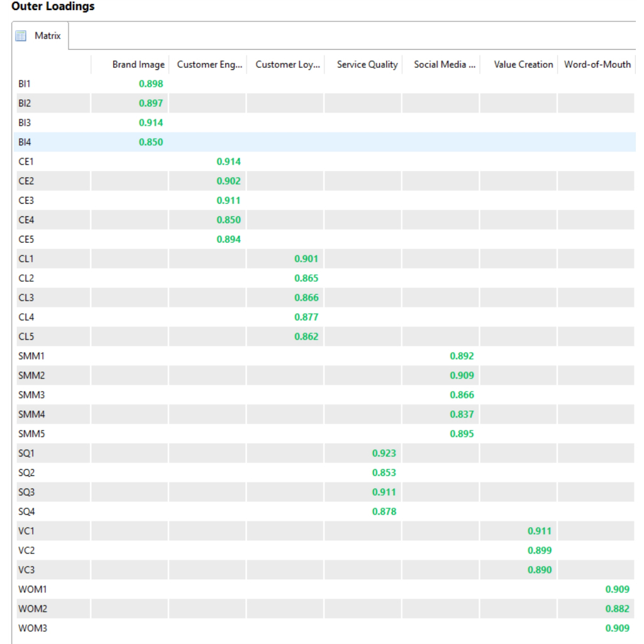Select the Social Media column header
644x644 pixels.
[x=444, y=64]
